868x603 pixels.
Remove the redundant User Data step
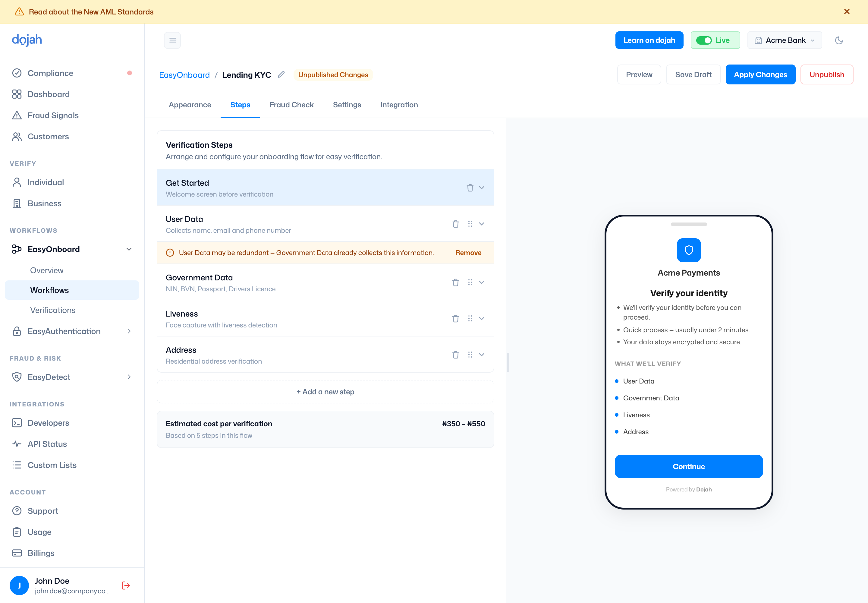click(x=468, y=252)
